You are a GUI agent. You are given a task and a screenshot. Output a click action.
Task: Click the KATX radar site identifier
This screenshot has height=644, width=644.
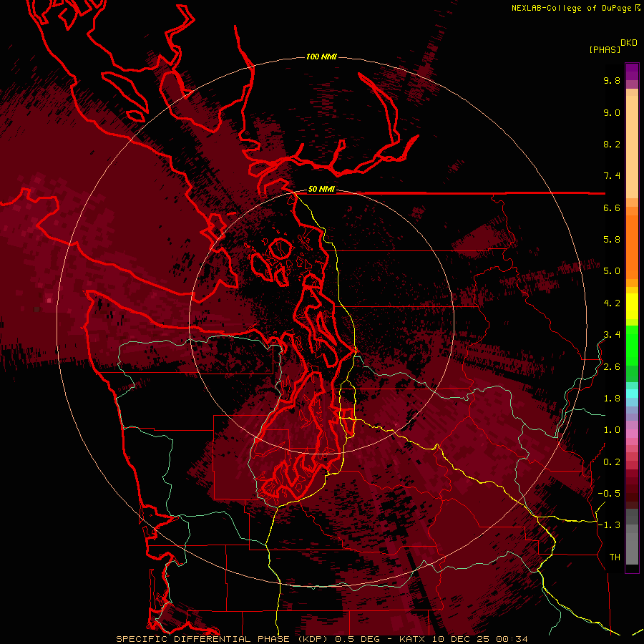click(412, 639)
